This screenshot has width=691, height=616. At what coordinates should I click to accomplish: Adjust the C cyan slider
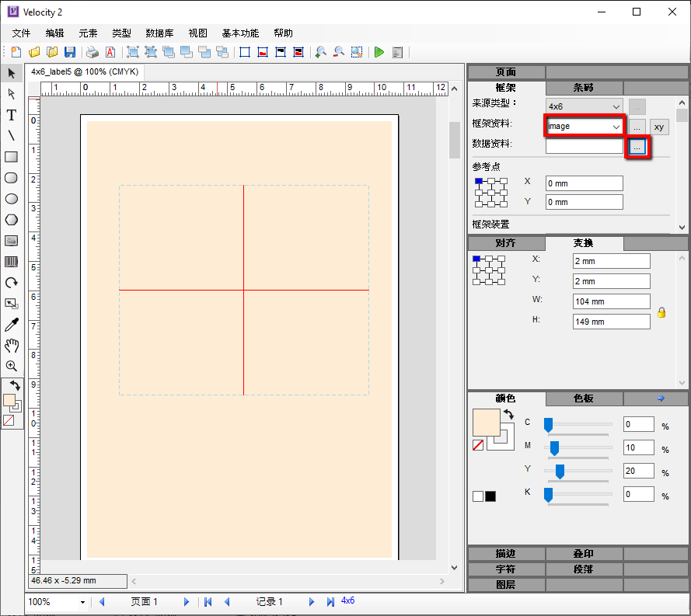tap(548, 425)
